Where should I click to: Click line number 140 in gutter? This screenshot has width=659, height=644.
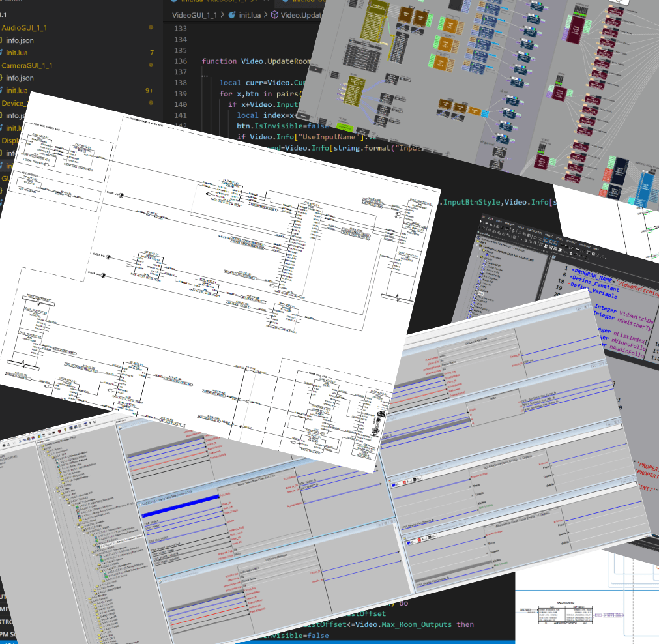[x=181, y=104]
